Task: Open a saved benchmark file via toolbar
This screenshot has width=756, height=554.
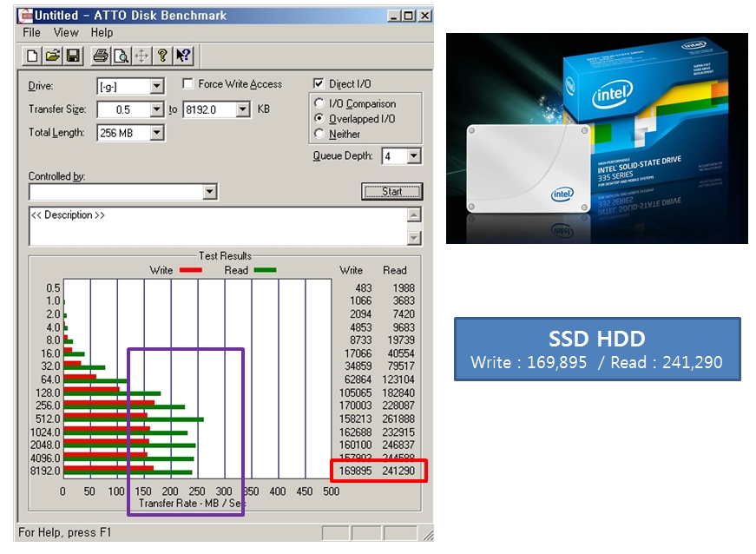Action: (x=53, y=56)
